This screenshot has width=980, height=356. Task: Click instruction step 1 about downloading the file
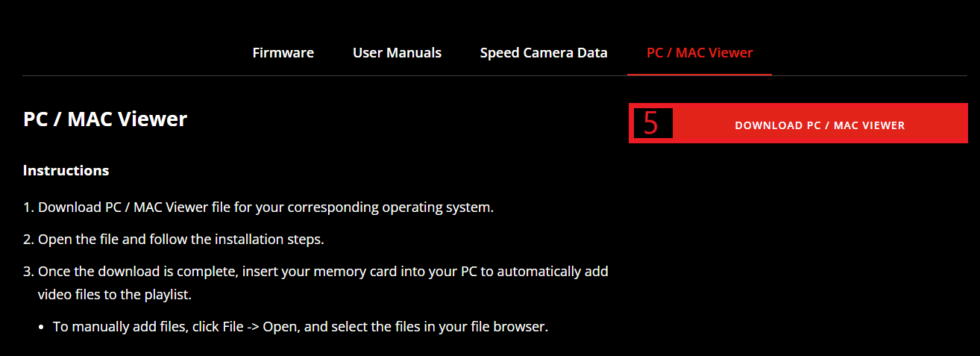[258, 207]
